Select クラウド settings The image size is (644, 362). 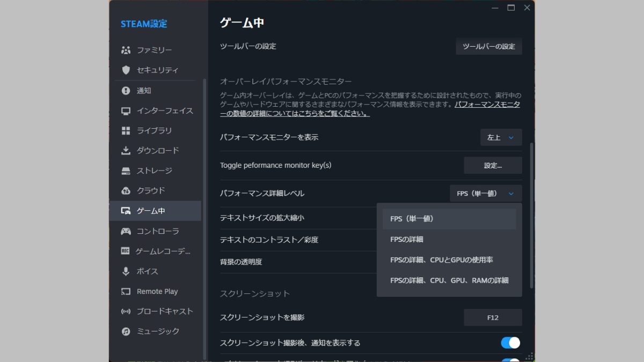pyautogui.click(x=155, y=191)
